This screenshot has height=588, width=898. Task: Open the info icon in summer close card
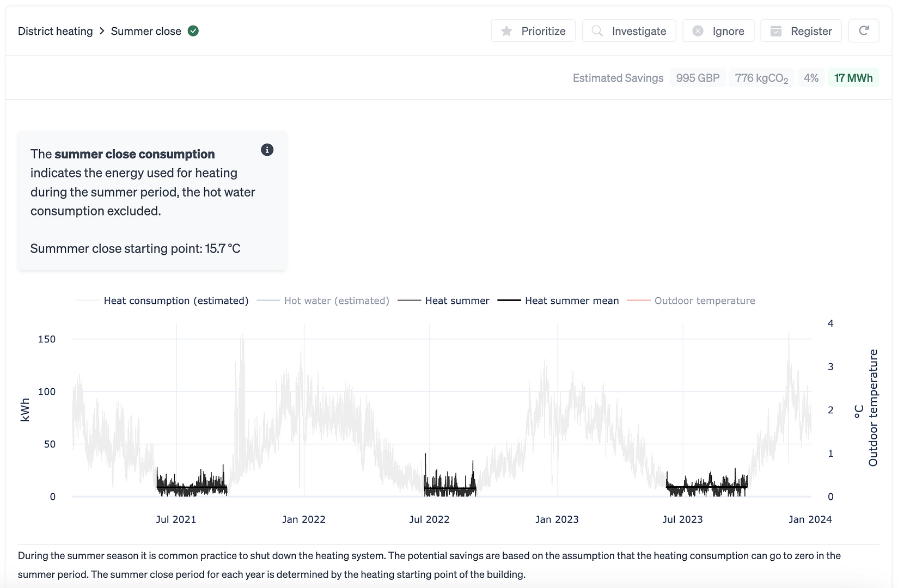tap(267, 150)
